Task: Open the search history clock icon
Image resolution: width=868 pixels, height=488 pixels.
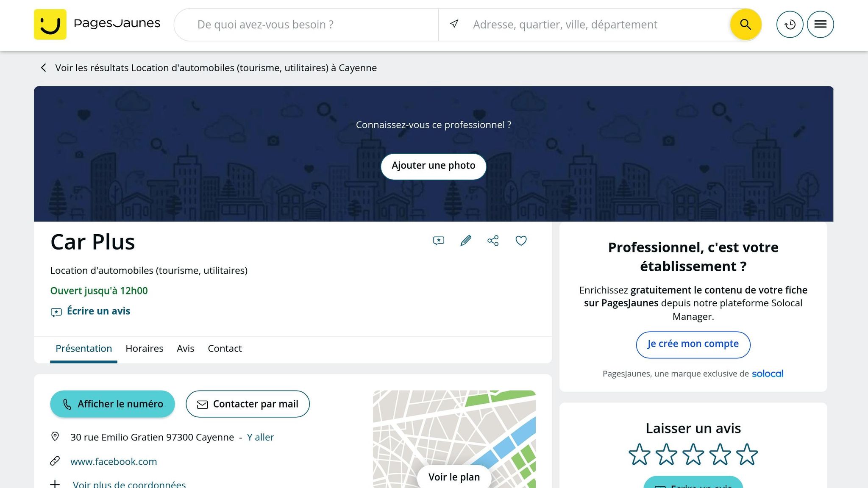Action: coord(790,25)
